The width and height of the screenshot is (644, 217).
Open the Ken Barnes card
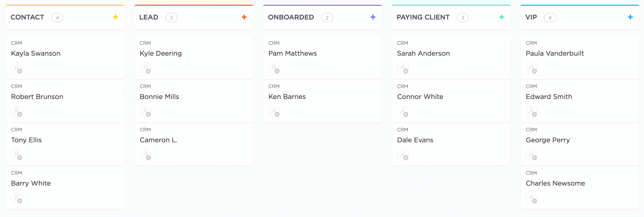[x=287, y=97]
